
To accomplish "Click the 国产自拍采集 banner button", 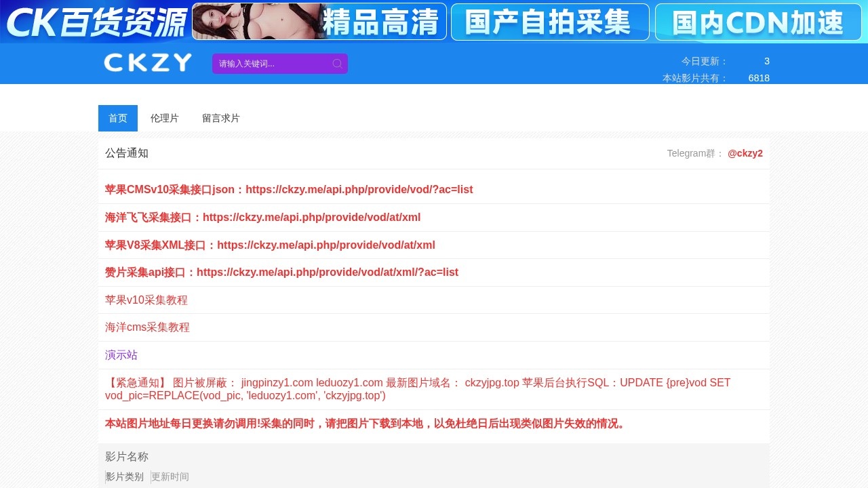I will [x=550, y=22].
